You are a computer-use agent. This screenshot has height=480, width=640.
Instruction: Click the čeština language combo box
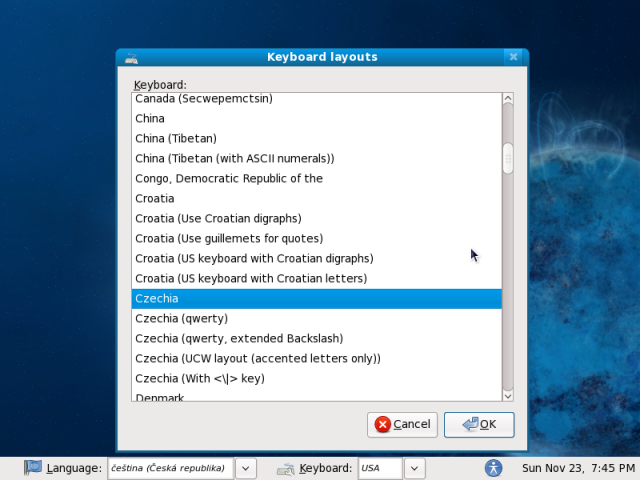pyautogui.click(x=170, y=468)
